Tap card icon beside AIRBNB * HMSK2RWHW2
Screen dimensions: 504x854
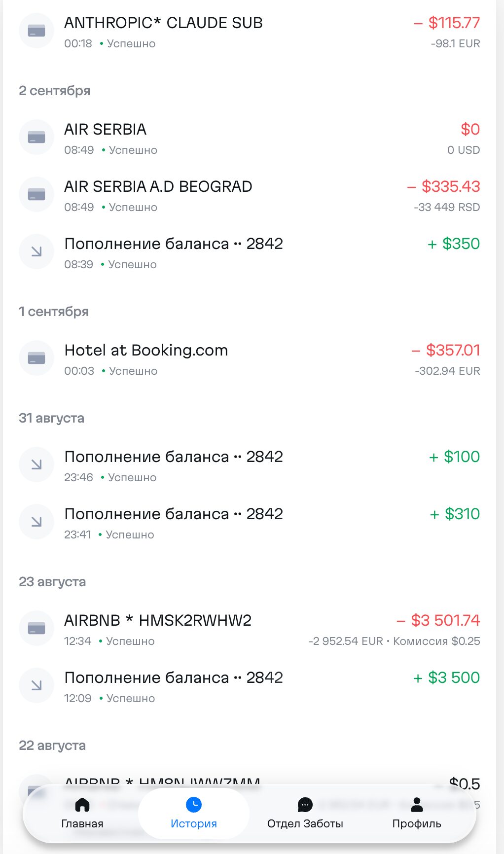point(36,628)
